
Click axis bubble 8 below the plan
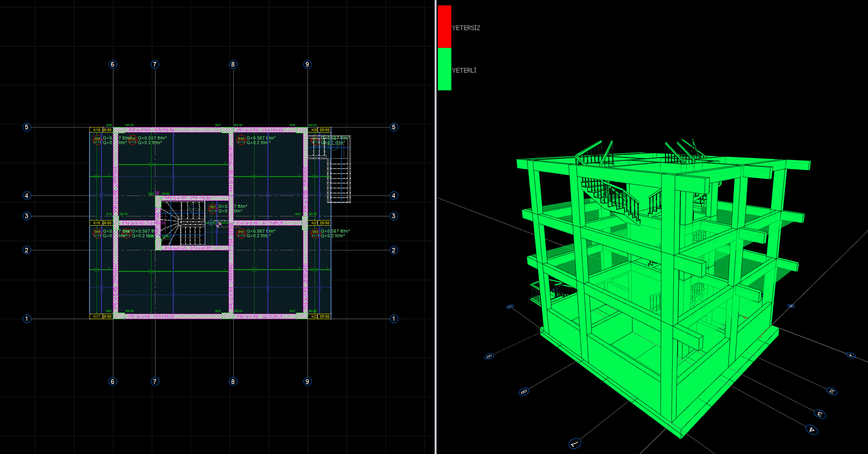[233, 381]
